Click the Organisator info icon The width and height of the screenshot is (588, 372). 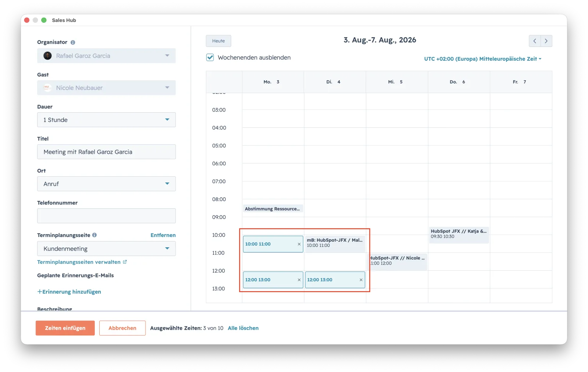pos(73,42)
